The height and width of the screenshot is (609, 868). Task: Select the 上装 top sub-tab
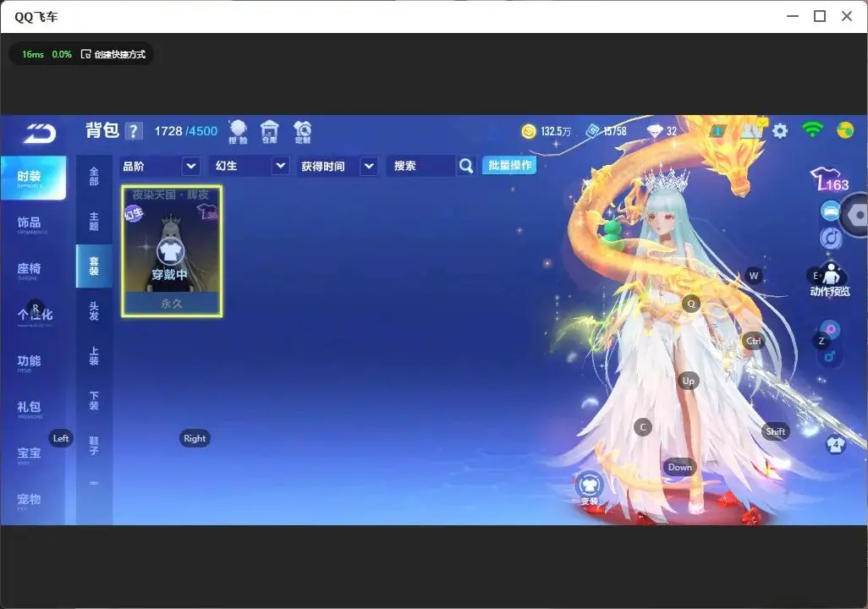tap(94, 356)
